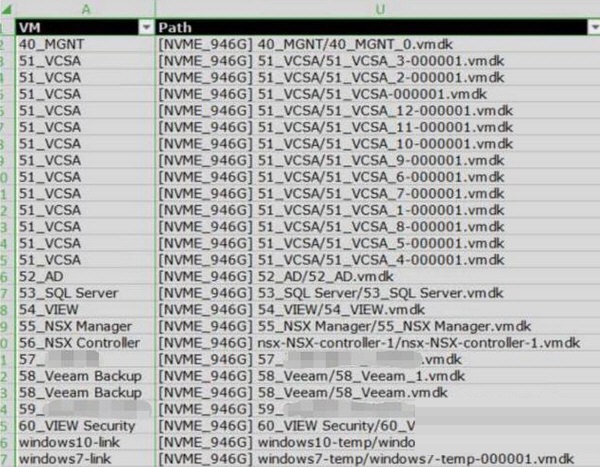This screenshot has height=467, width=600.
Task: Select the blurred 57_ path cell
Action: [x=378, y=359]
